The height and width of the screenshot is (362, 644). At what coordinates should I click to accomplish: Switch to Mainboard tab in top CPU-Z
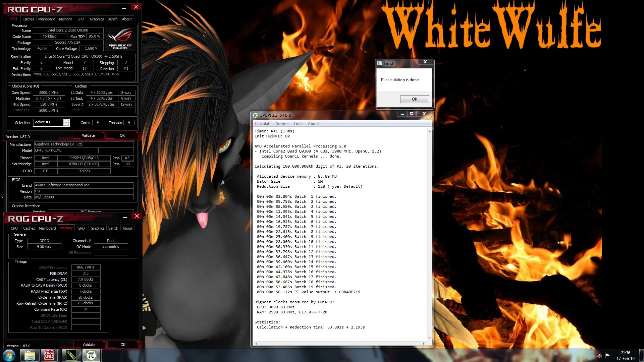tap(47, 19)
